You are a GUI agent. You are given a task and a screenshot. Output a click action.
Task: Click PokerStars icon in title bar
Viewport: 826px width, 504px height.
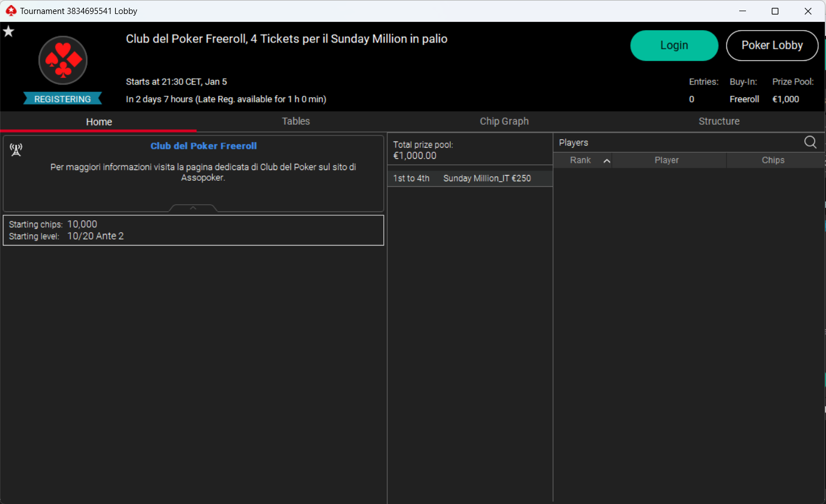(11, 11)
